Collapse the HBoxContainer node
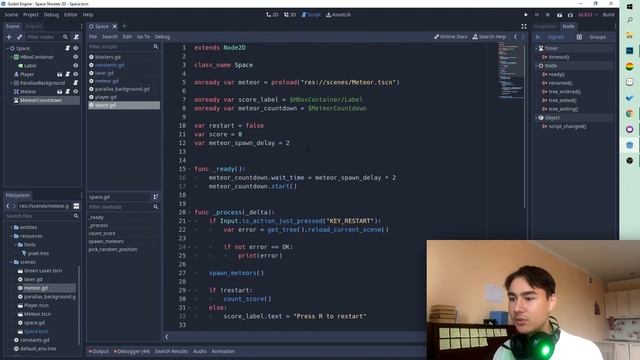Viewport: 640px width, 360px height. tap(11, 57)
